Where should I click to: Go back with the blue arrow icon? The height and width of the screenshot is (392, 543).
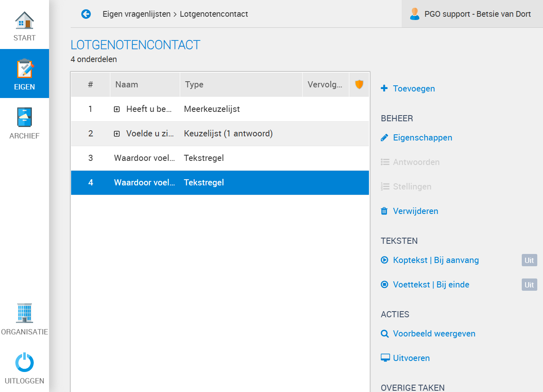point(86,14)
